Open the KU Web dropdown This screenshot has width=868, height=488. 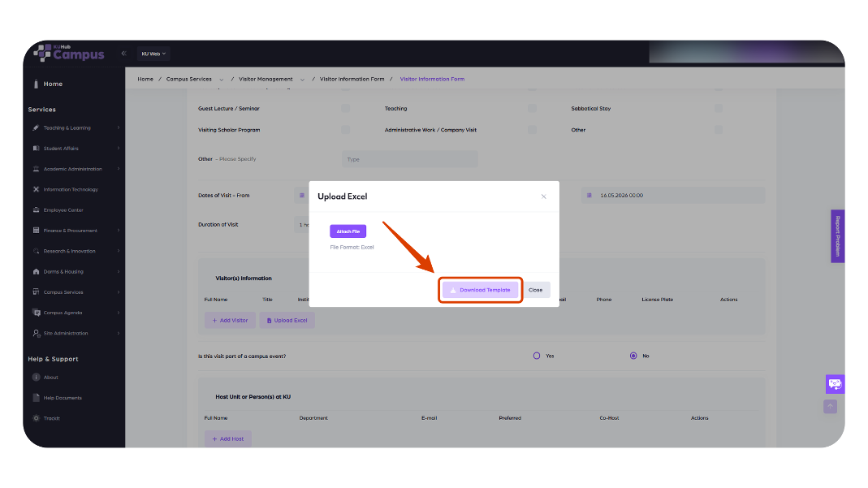(153, 54)
